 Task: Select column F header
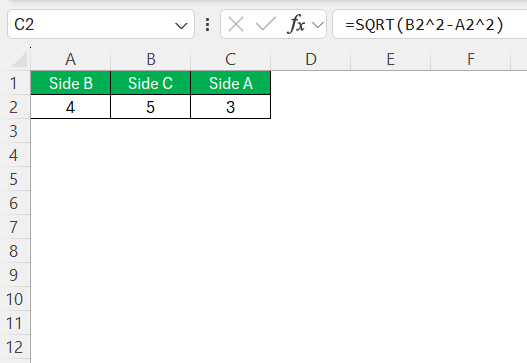click(x=471, y=59)
